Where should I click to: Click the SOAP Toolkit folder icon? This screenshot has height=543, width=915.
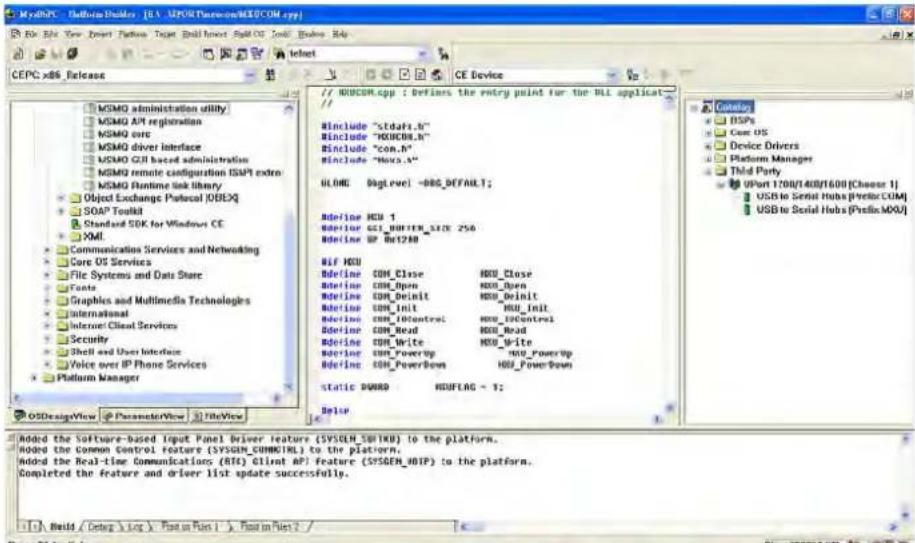pyautogui.click(x=75, y=211)
